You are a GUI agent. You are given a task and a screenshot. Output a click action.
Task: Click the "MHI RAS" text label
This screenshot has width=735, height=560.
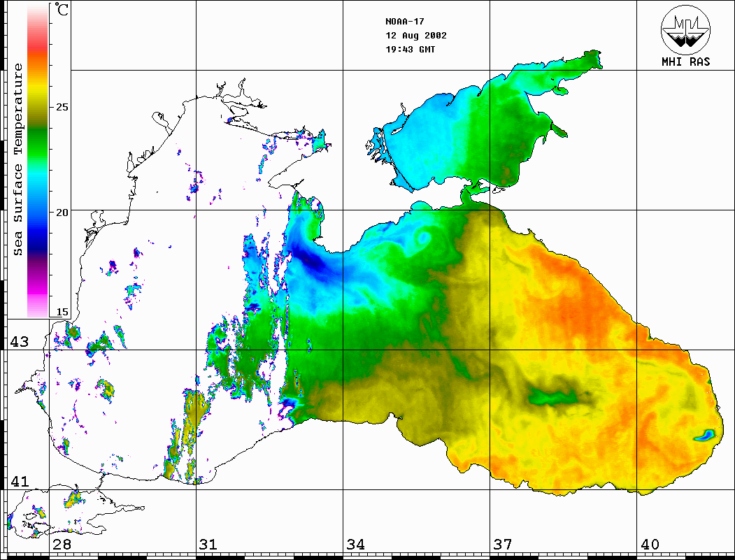(x=686, y=62)
